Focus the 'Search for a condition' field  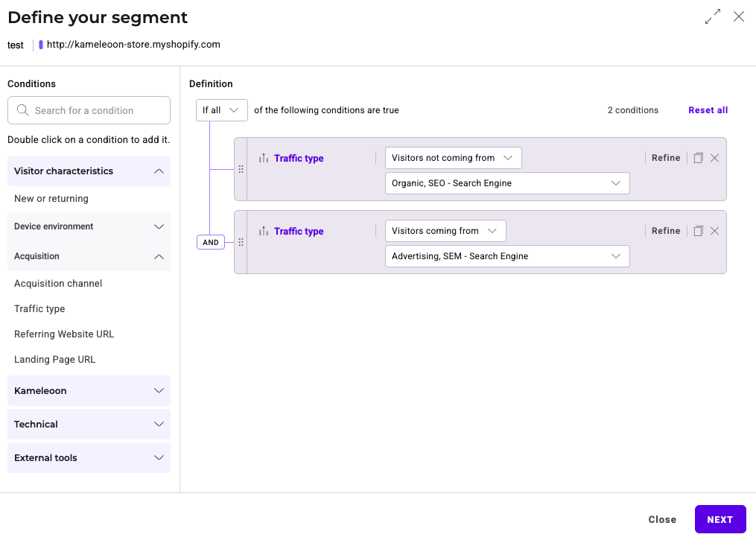click(x=97, y=110)
